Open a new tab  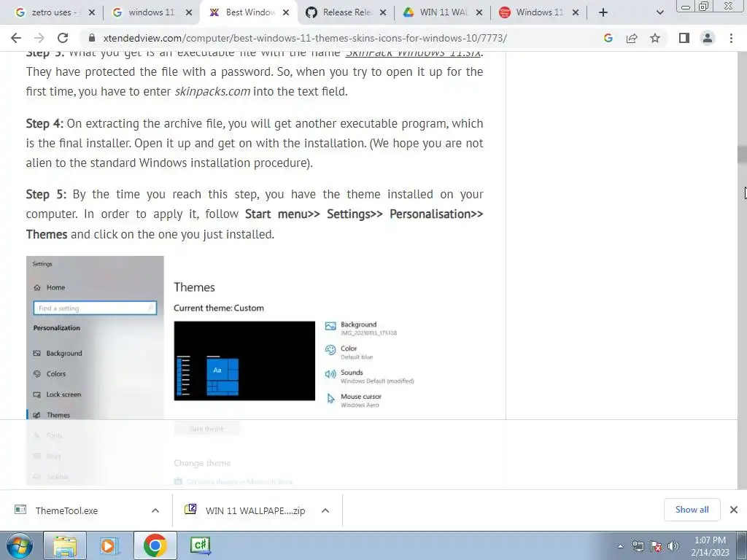[x=603, y=12]
